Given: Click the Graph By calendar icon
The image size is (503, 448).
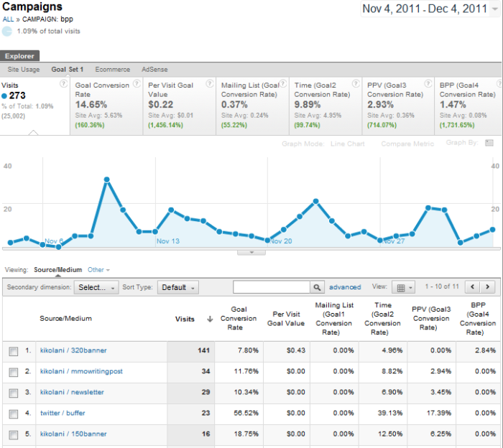Looking at the screenshot, I should coord(489,143).
